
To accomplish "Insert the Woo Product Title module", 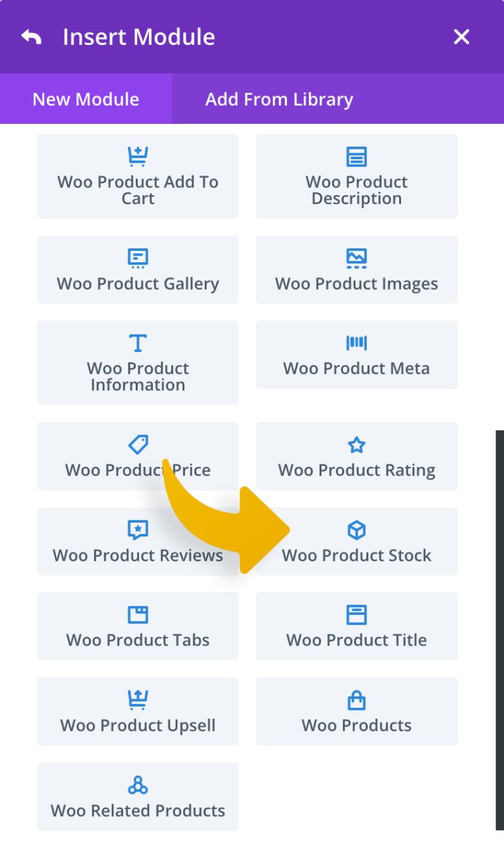I will pos(356,626).
